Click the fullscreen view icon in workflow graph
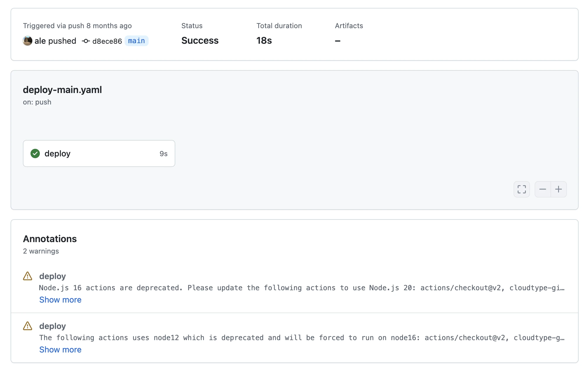This screenshot has height=368, width=588. [x=521, y=189]
